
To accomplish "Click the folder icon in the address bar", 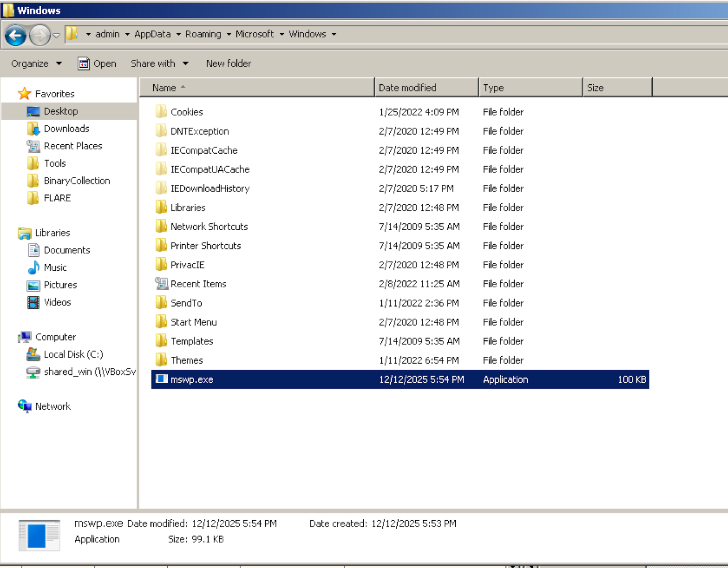I will pyautogui.click(x=72, y=34).
